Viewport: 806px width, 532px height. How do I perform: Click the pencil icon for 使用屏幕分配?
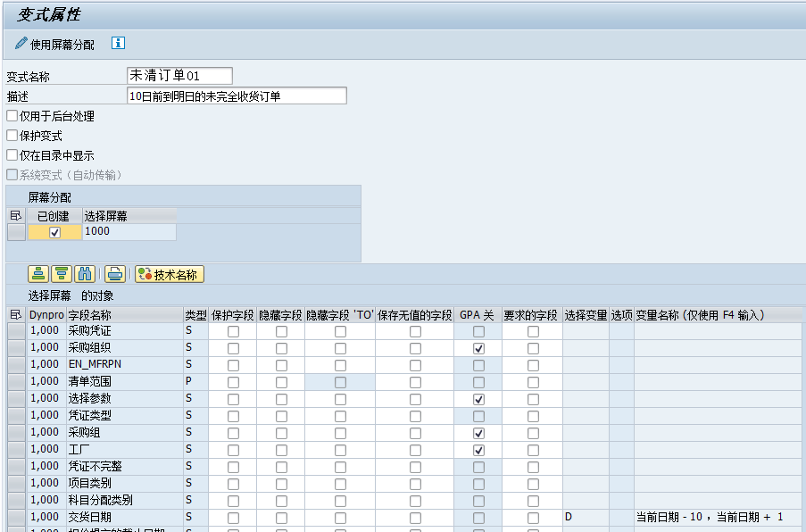pyautogui.click(x=21, y=44)
